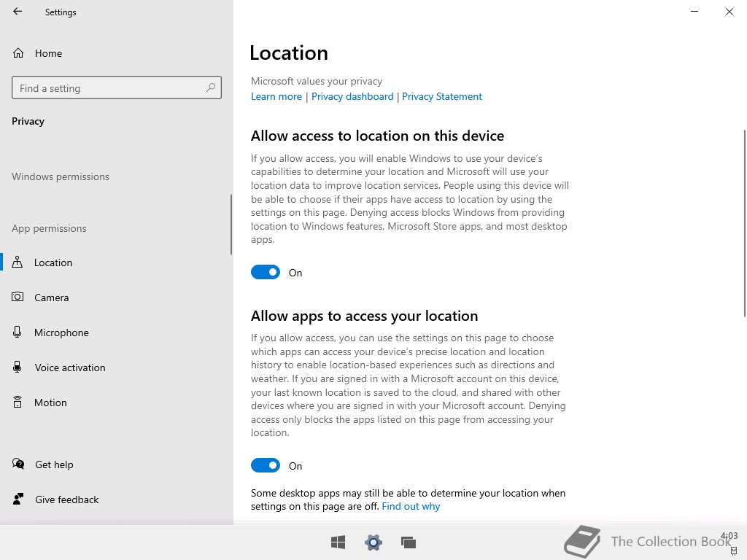Viewport: 747px width, 560px height.
Task: Select the Microphone icon in sidebar
Action: coord(18,332)
